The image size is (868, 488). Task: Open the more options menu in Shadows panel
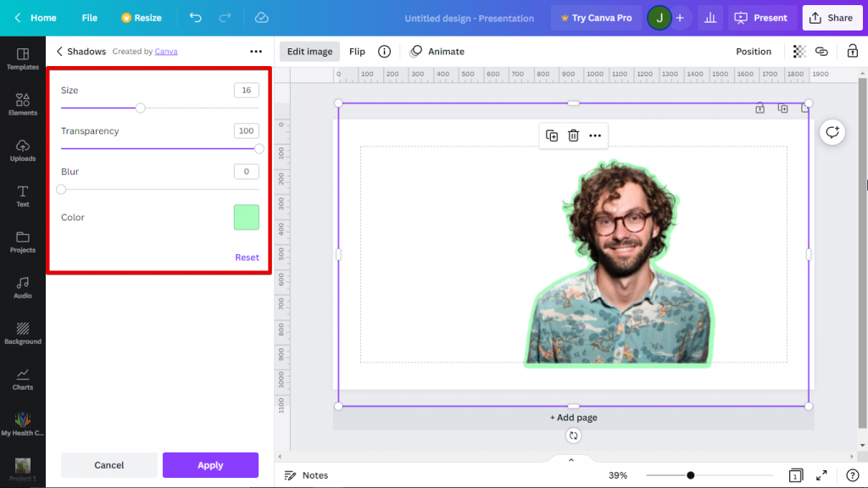(x=256, y=51)
